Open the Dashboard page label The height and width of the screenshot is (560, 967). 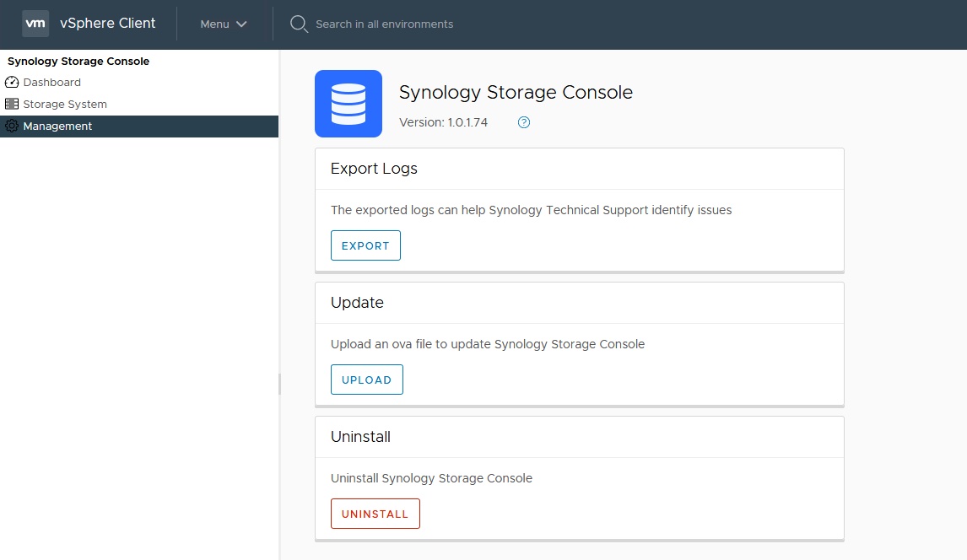52,83
